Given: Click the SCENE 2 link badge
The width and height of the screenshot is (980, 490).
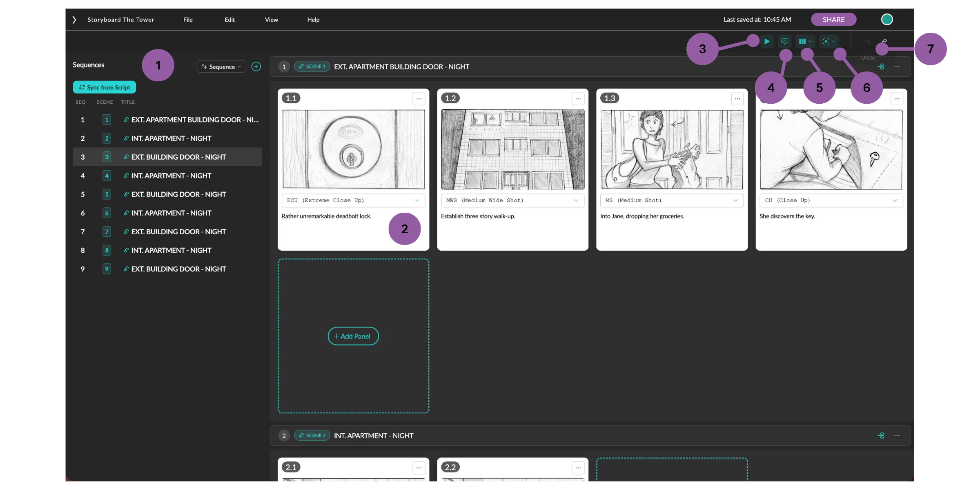Looking at the screenshot, I should click(x=312, y=436).
